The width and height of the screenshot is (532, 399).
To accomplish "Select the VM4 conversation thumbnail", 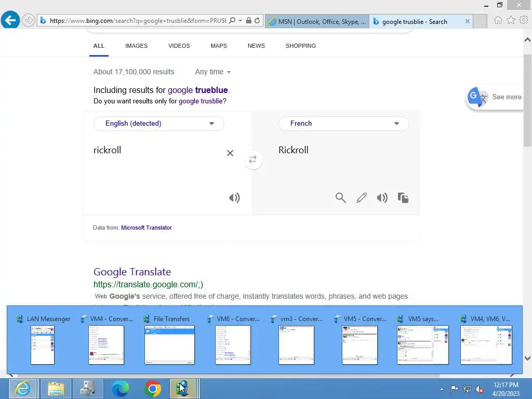I will pos(106,340).
